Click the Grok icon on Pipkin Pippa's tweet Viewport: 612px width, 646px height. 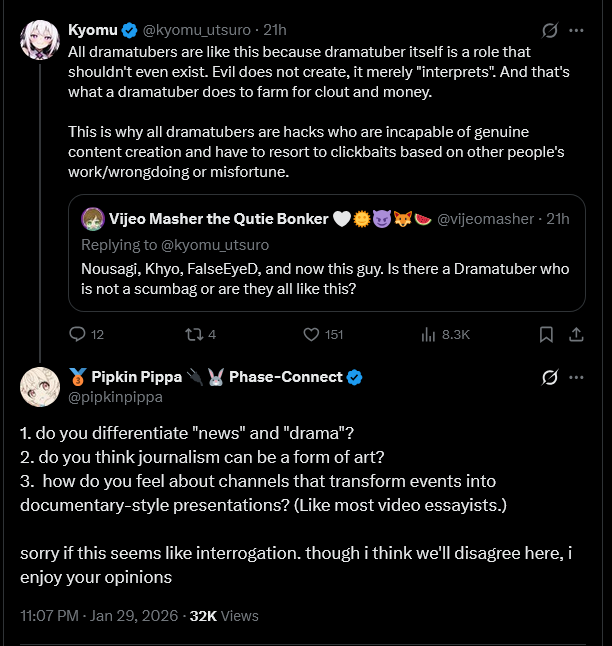coord(548,377)
